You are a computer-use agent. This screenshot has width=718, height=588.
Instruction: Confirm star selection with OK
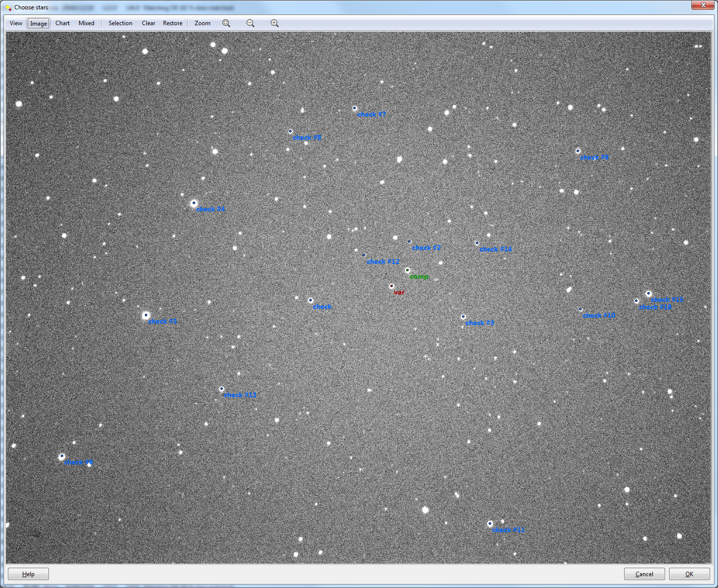tap(689, 574)
